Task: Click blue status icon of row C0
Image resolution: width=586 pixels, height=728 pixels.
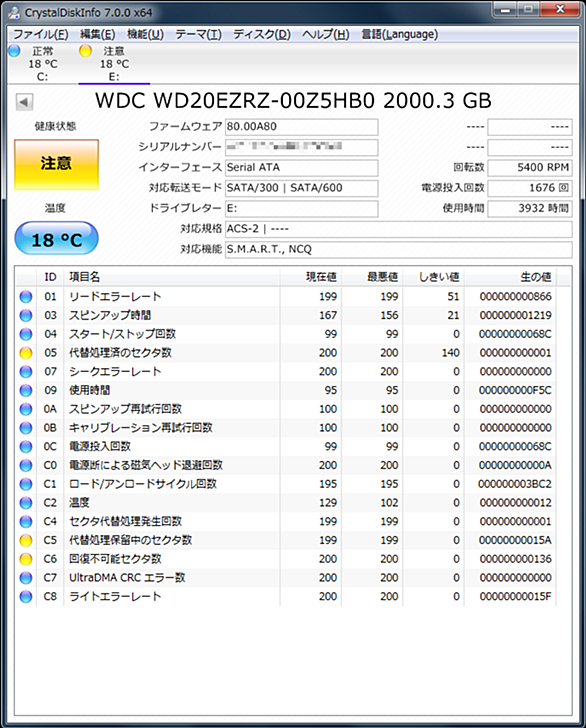Action: (26, 465)
